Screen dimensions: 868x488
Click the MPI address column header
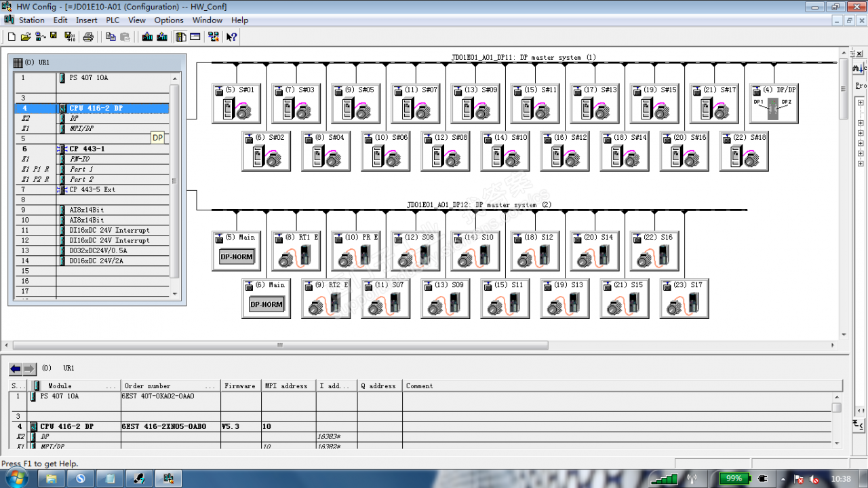coord(288,386)
